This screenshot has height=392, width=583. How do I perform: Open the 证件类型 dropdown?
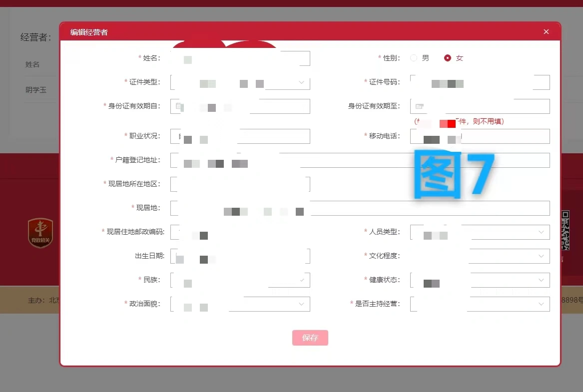301,82
